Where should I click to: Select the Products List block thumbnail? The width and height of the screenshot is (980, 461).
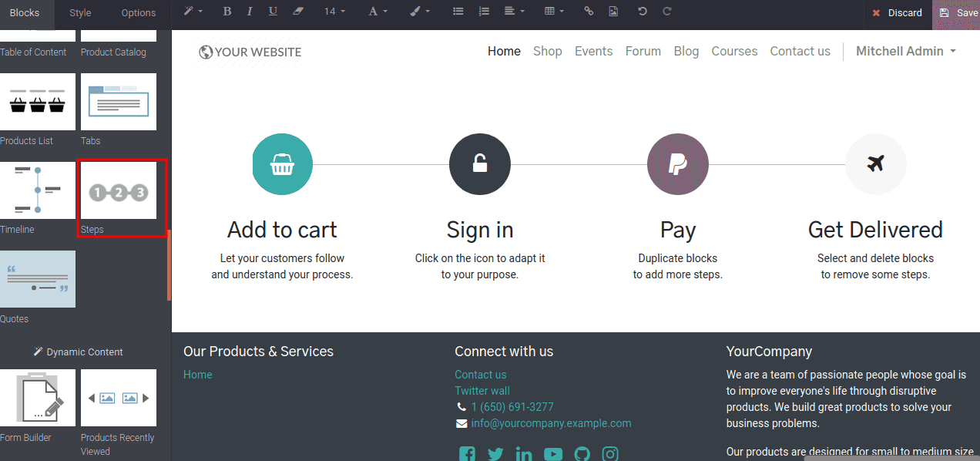tap(38, 102)
